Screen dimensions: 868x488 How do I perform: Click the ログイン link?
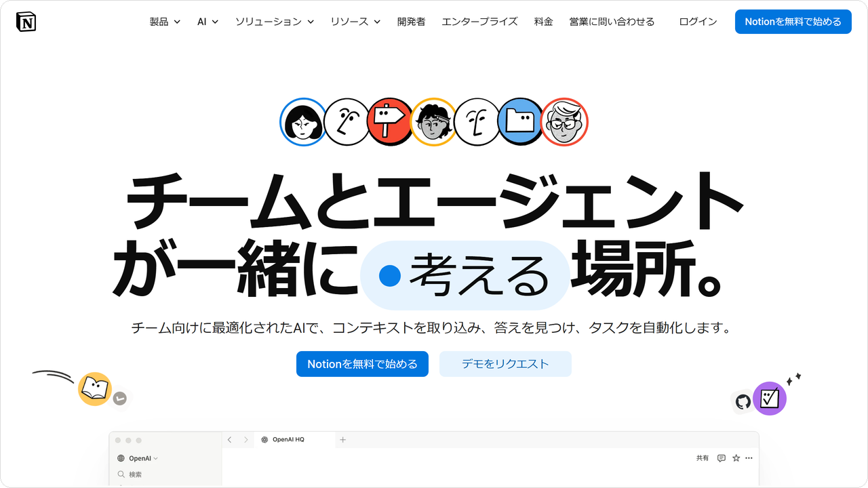(x=698, y=22)
